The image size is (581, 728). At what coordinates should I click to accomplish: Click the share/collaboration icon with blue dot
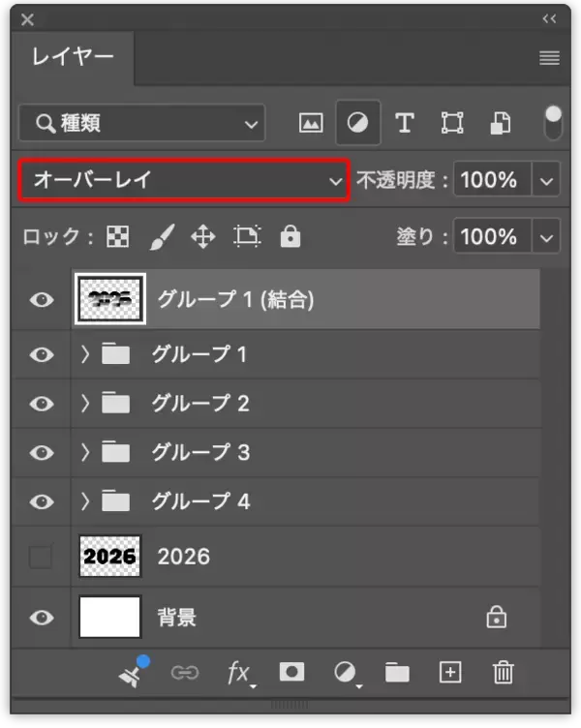(133, 671)
